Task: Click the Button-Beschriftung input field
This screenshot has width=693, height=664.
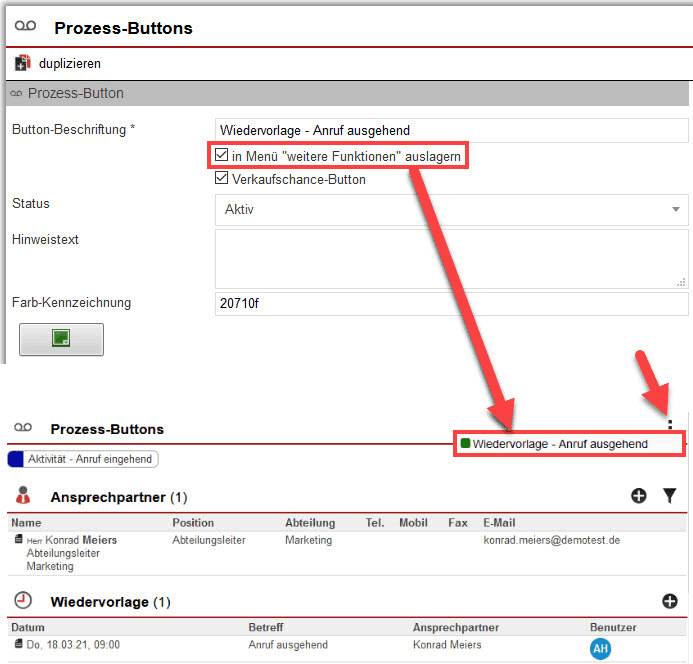Action: coord(451,130)
